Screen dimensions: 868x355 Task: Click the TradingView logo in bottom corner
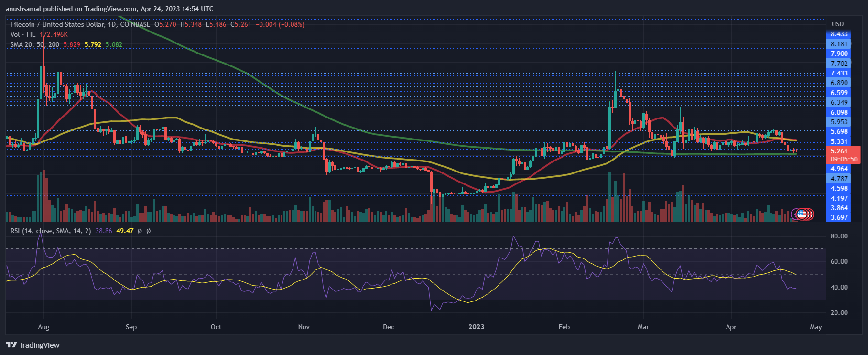pos(33,345)
